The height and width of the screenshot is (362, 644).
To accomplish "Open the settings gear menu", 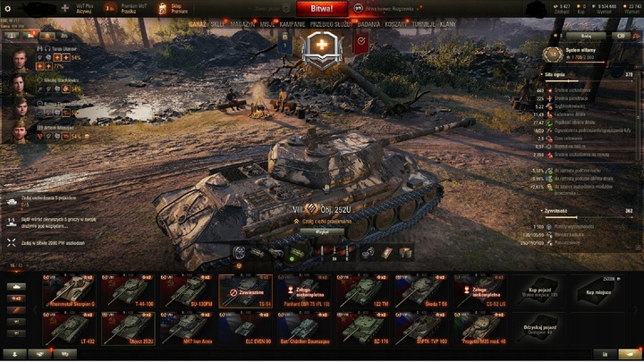I will click(x=7, y=8).
